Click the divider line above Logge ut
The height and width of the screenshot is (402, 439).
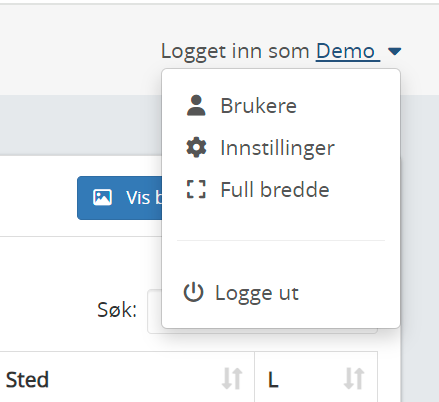click(281, 240)
